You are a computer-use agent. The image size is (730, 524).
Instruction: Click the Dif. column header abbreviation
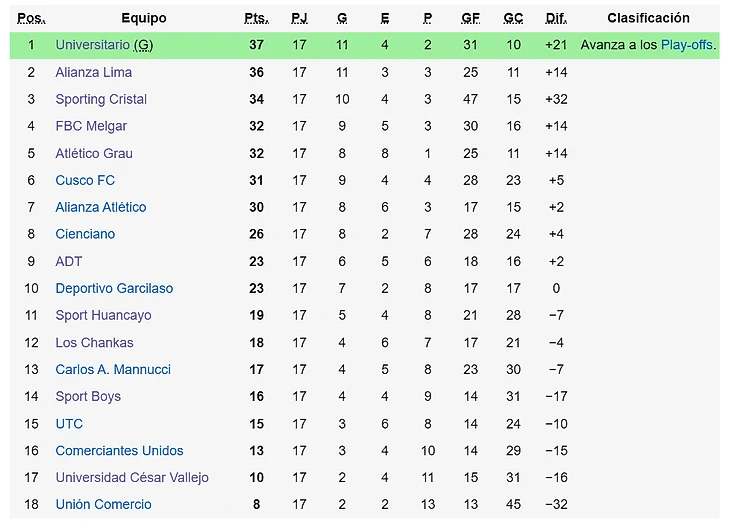tap(555, 18)
